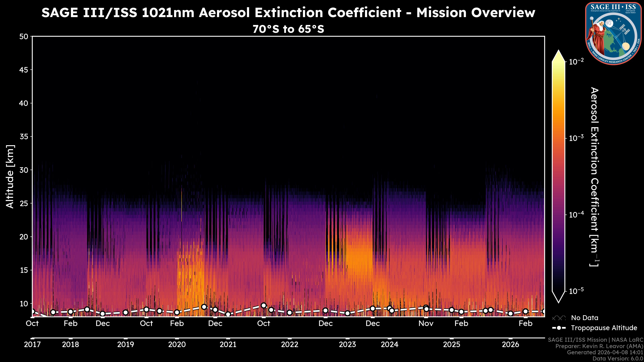Image resolution: width=644 pixels, height=362 pixels.
Task: Click the Nov month tick label
Action: 426,323
